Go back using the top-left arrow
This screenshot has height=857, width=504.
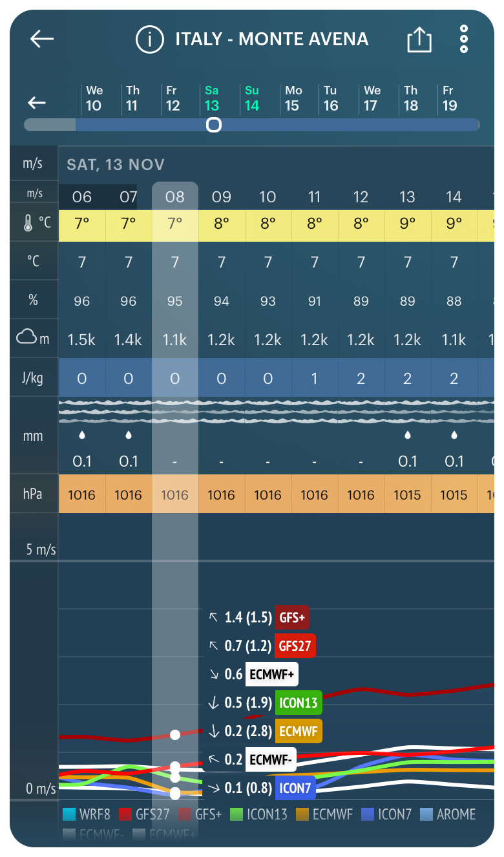(42, 39)
